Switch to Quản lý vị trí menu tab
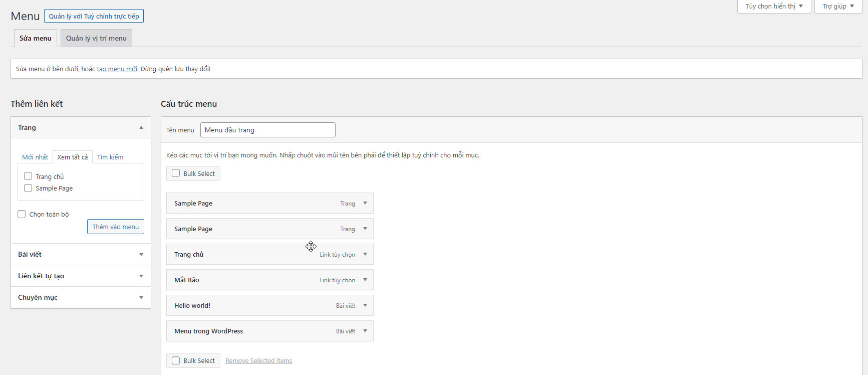Viewport: 868px width, 375px height. tap(96, 38)
